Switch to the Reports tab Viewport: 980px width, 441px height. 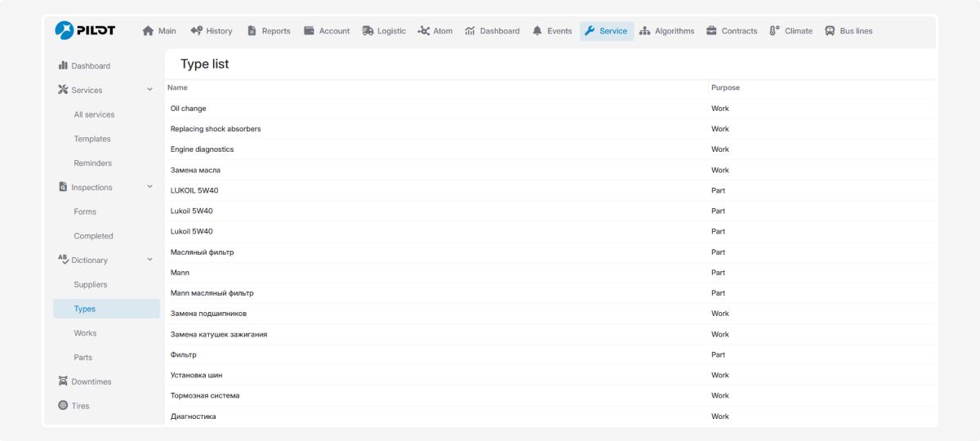[269, 31]
